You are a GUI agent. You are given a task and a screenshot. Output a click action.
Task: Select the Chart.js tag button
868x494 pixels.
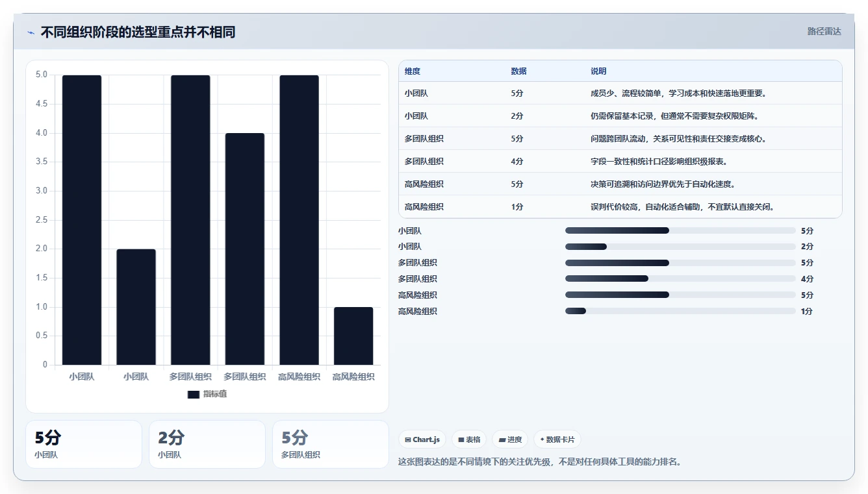tap(422, 439)
